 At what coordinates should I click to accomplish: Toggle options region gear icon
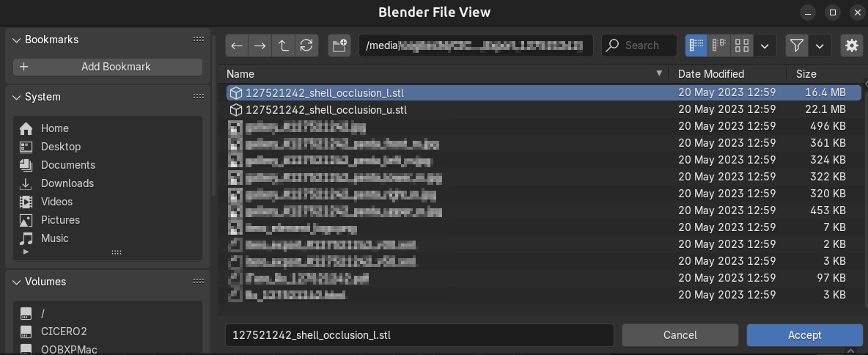[851, 45]
